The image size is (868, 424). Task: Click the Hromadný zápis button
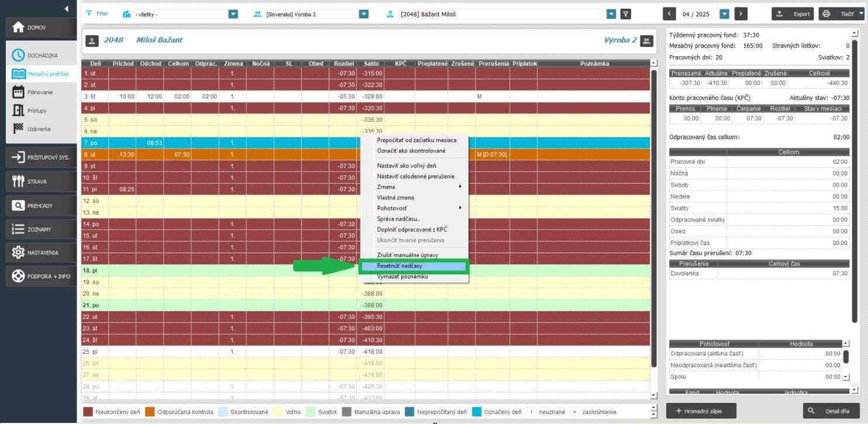click(x=701, y=411)
